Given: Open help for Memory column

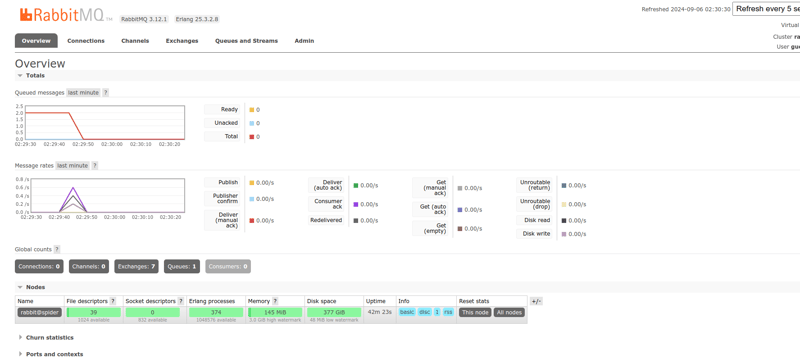Looking at the screenshot, I should (275, 301).
